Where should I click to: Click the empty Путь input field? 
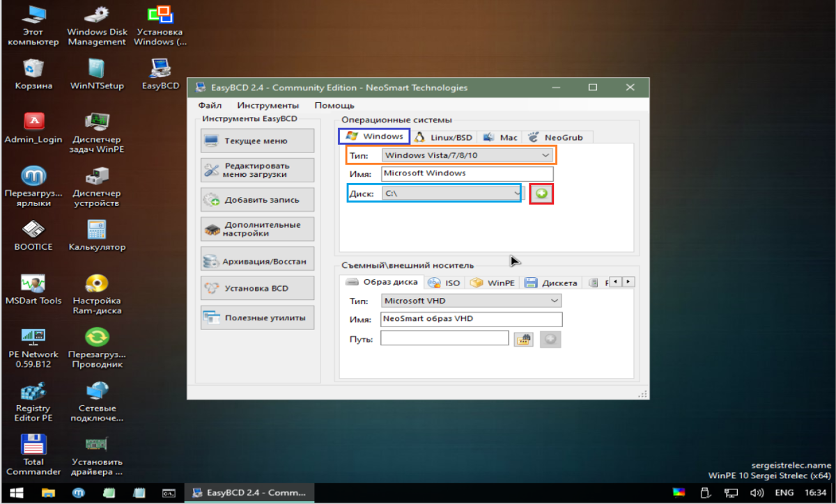click(x=444, y=338)
